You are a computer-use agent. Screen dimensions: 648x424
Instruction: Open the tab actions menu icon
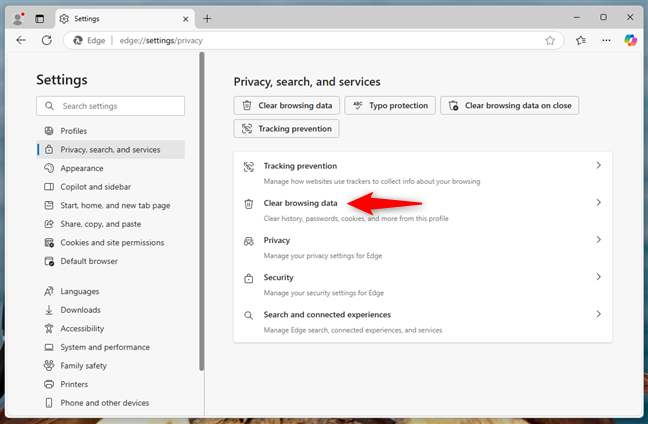(x=39, y=19)
